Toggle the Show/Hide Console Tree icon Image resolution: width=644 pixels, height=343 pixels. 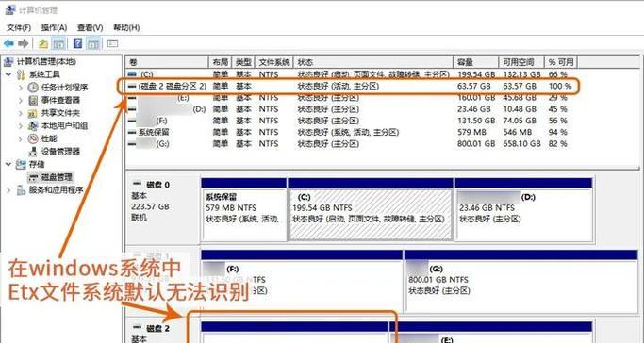pos(58,43)
